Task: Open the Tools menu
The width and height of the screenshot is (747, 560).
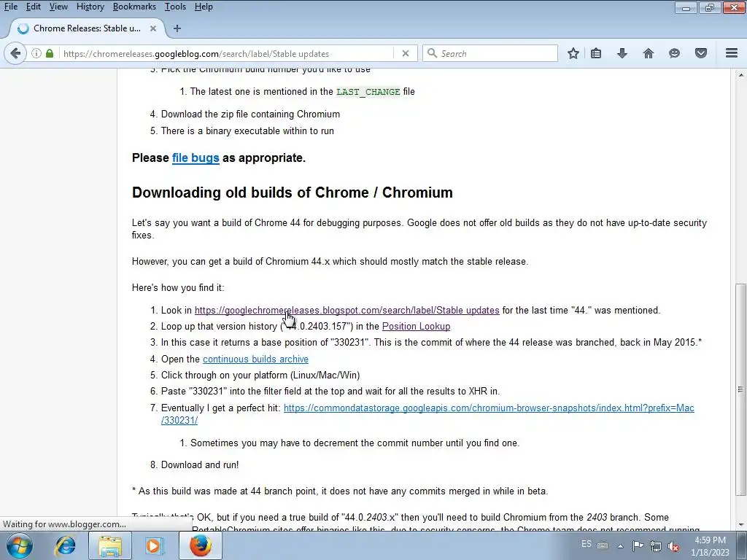Action: pos(175,7)
